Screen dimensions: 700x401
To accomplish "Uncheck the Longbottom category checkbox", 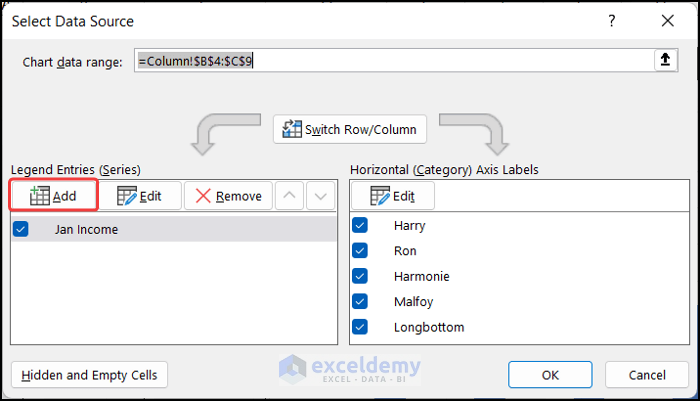I will click(361, 327).
